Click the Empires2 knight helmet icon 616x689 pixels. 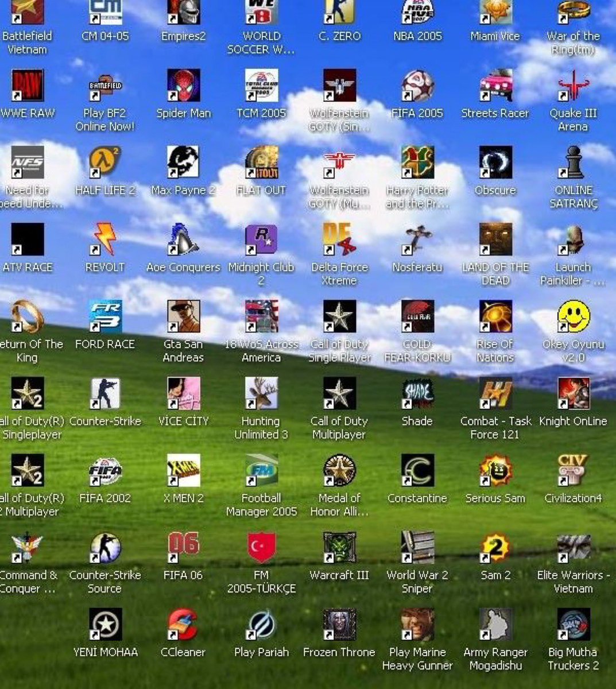click(183, 12)
